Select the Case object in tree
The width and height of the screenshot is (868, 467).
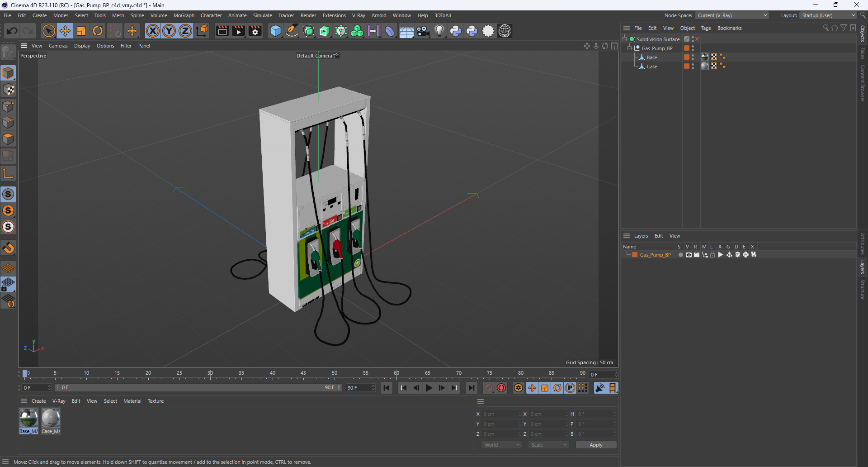[652, 67]
